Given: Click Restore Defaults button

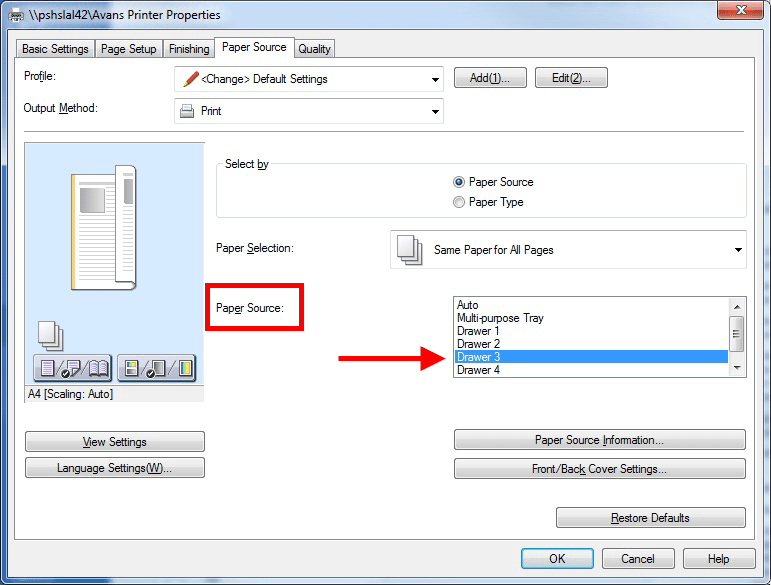Looking at the screenshot, I should pos(651,518).
